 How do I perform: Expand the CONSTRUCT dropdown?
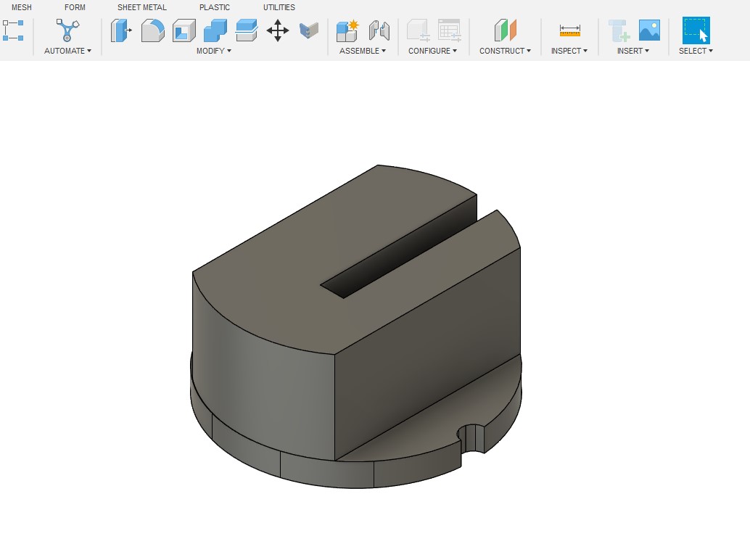[505, 51]
